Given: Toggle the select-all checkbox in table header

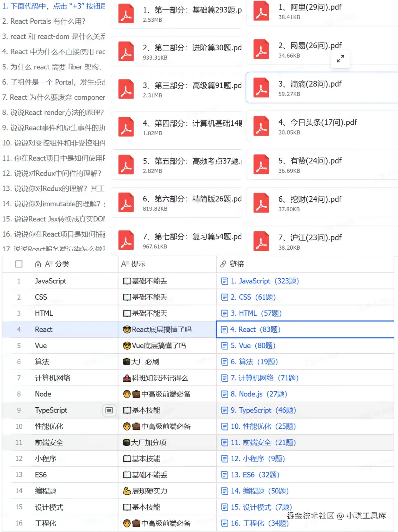Looking at the screenshot, I should pyautogui.click(x=19, y=264).
